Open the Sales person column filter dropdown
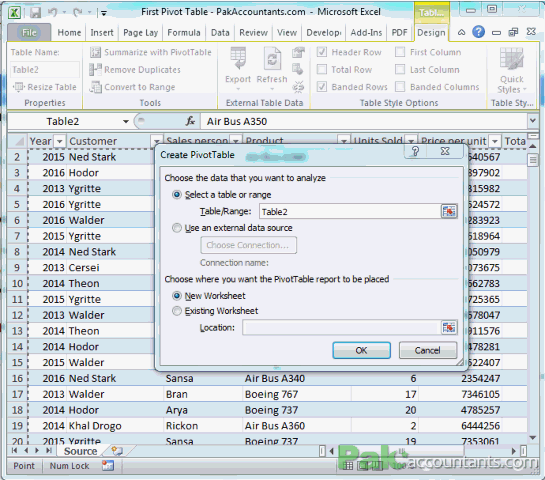This screenshot has width=545, height=480. click(236, 141)
